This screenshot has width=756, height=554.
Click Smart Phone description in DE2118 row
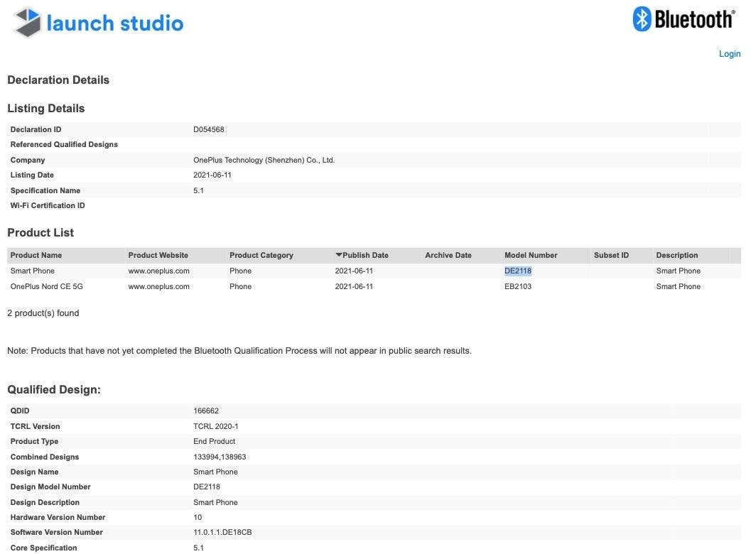point(679,271)
